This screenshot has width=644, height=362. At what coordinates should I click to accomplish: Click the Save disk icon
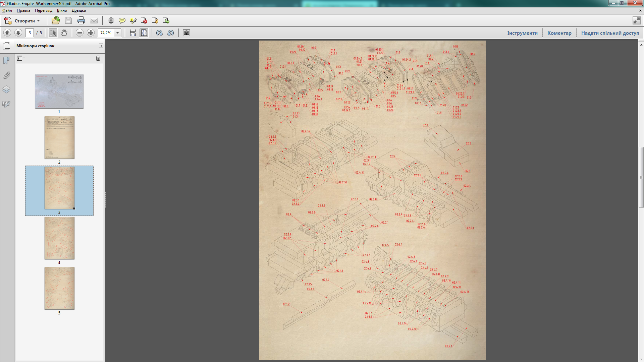(68, 20)
